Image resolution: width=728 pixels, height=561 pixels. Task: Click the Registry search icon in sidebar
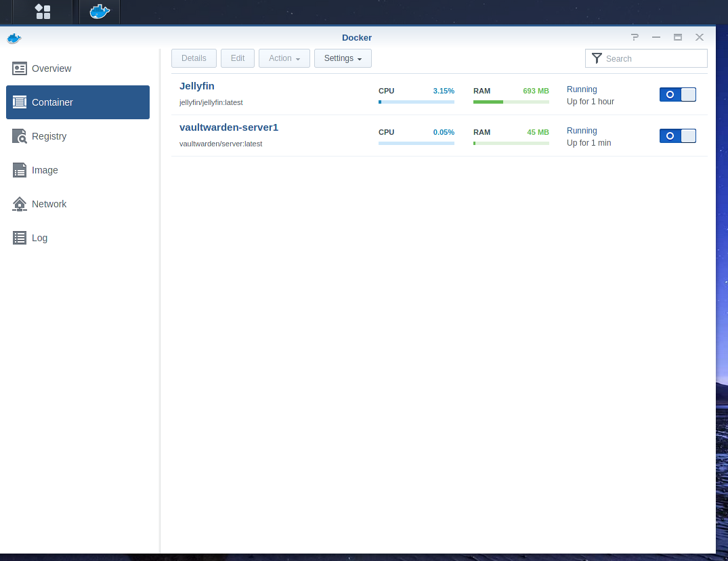point(20,136)
